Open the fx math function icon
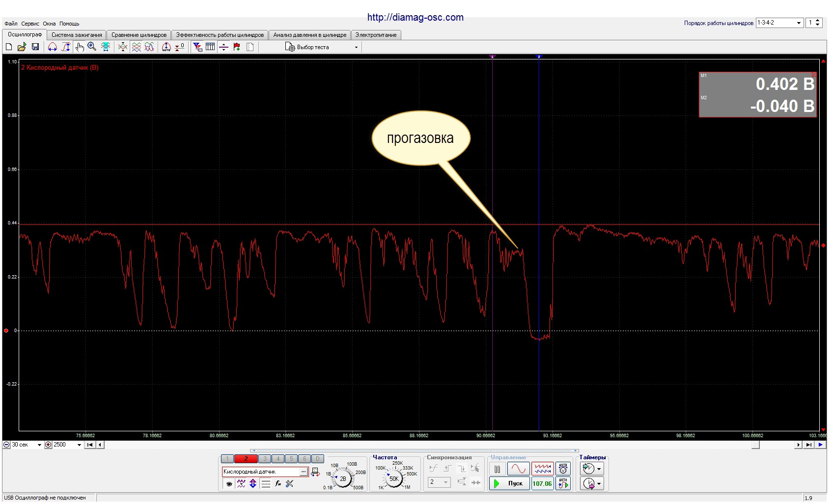 278,484
